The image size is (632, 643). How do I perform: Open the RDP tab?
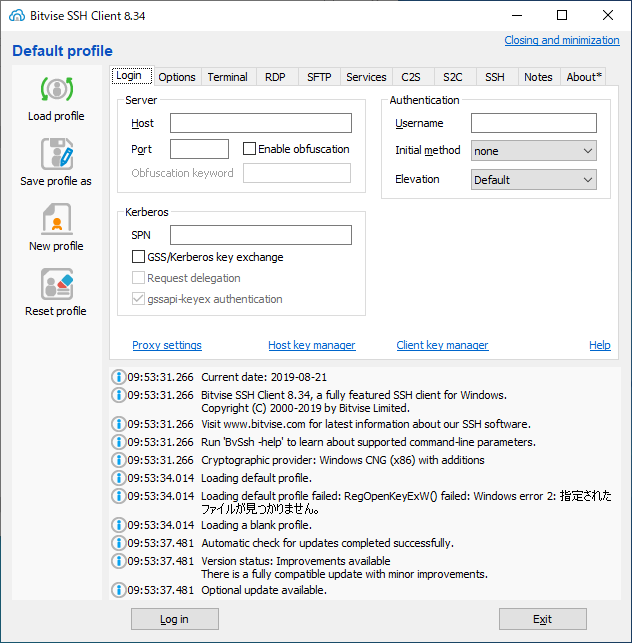(x=275, y=77)
